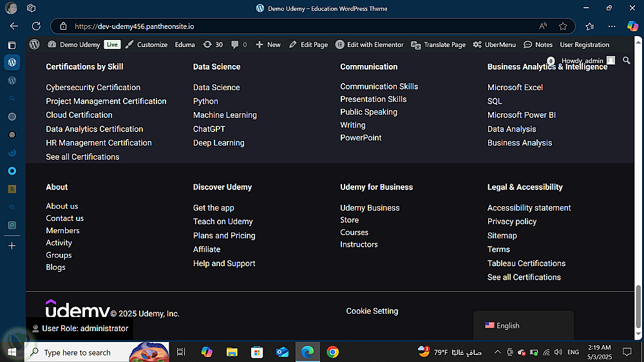Open Task View on the Windows taskbar
Screen dimensions: 644x362
(x=181, y=352)
